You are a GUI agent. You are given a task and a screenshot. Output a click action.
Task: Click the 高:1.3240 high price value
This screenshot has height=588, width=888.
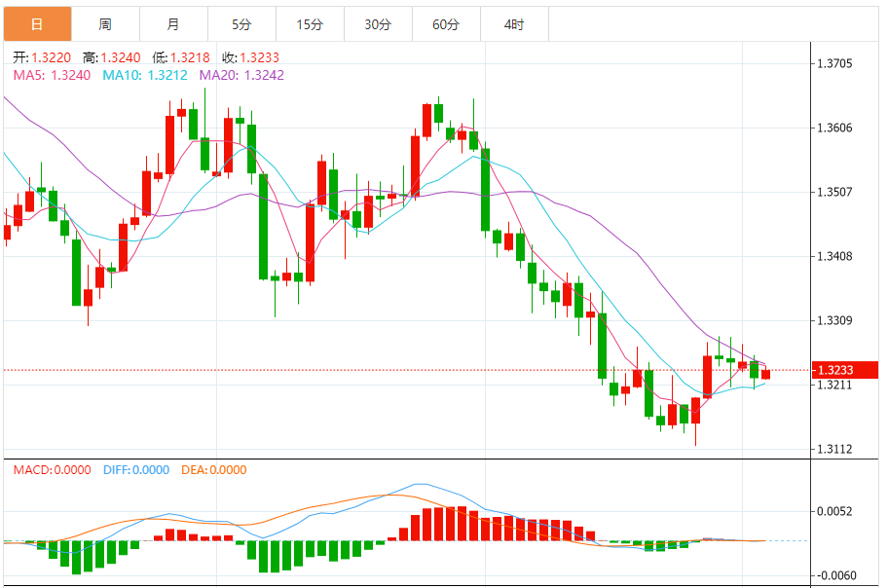pyautogui.click(x=112, y=57)
